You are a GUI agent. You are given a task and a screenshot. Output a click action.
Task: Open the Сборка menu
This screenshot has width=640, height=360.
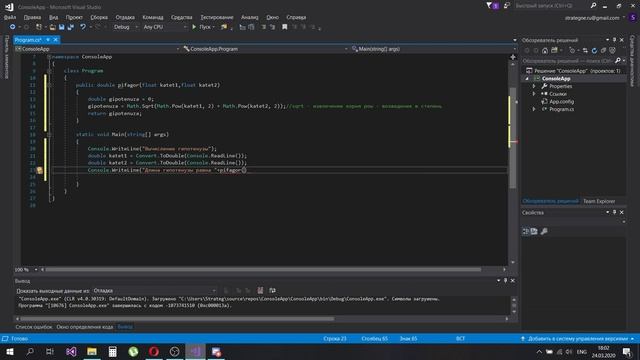click(99, 17)
